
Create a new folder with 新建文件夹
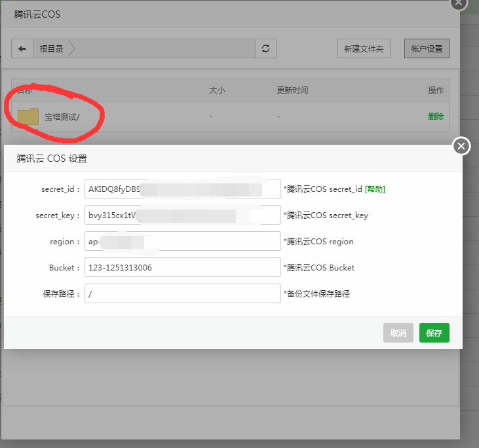[x=364, y=48]
